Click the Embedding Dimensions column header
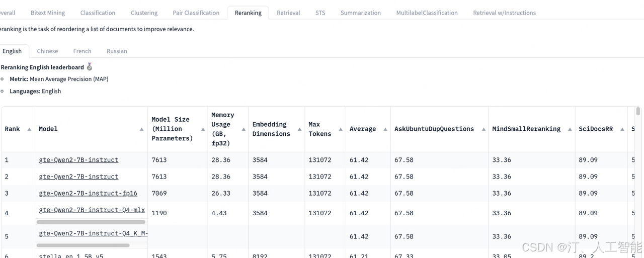This screenshot has height=258, width=644. [x=276, y=129]
